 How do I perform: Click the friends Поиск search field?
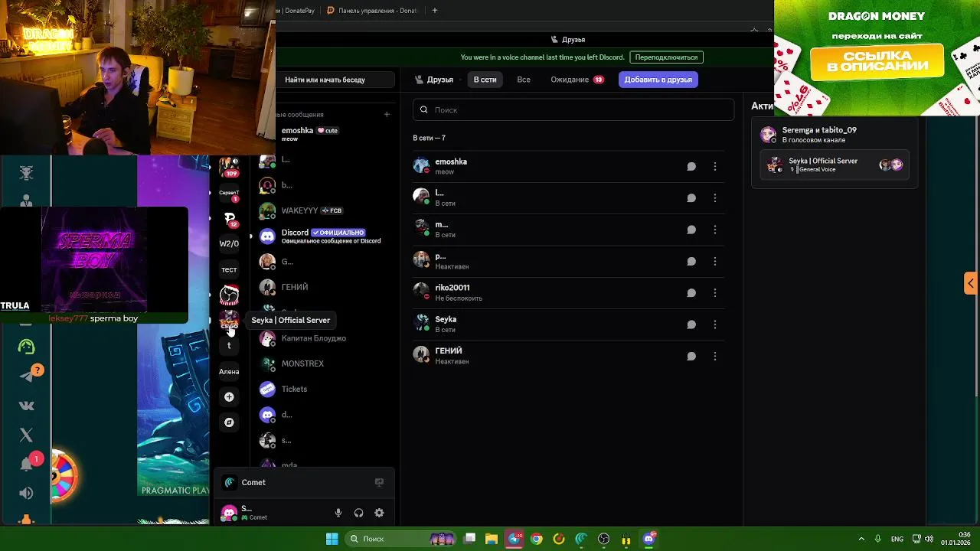(573, 109)
